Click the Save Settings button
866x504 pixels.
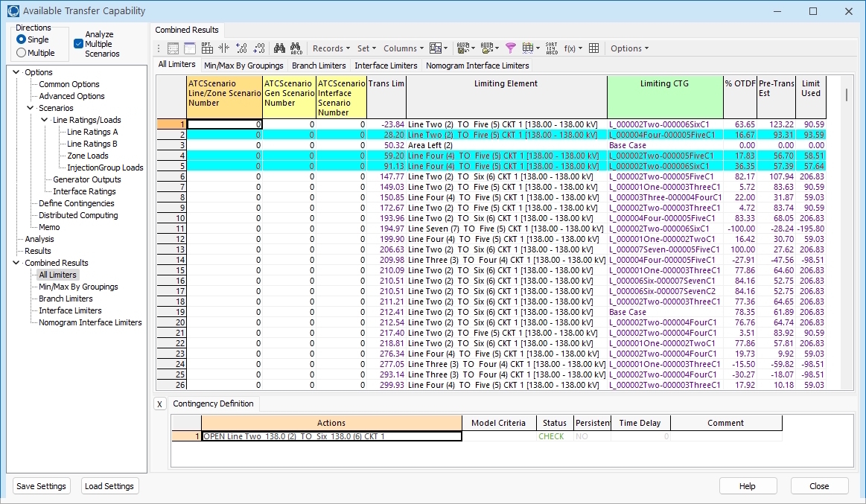[x=41, y=486]
